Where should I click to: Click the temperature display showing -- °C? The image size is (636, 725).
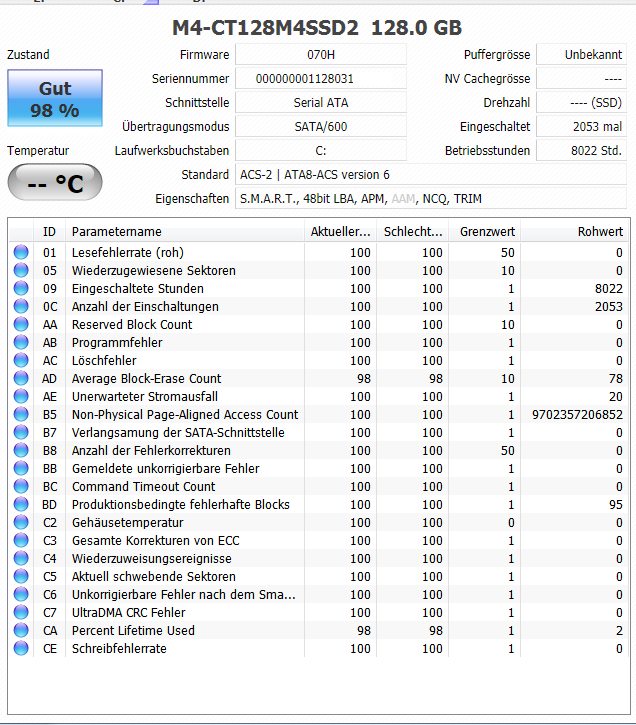pos(55,182)
